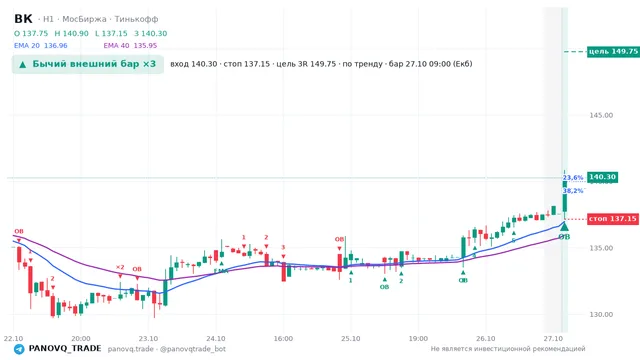The image size is (640, 360).
Task: Click the 23,6% Fibonacci level label
Action: pyautogui.click(x=573, y=178)
